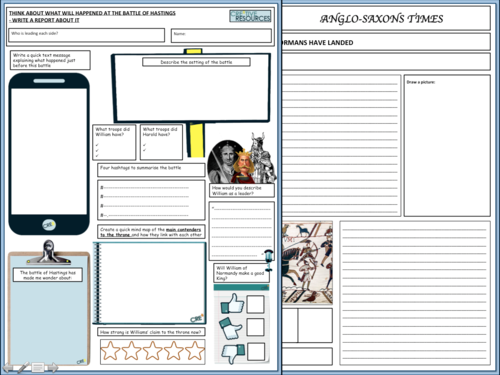
Task: Tick the box beside thumbs down
Action: (256, 352)
